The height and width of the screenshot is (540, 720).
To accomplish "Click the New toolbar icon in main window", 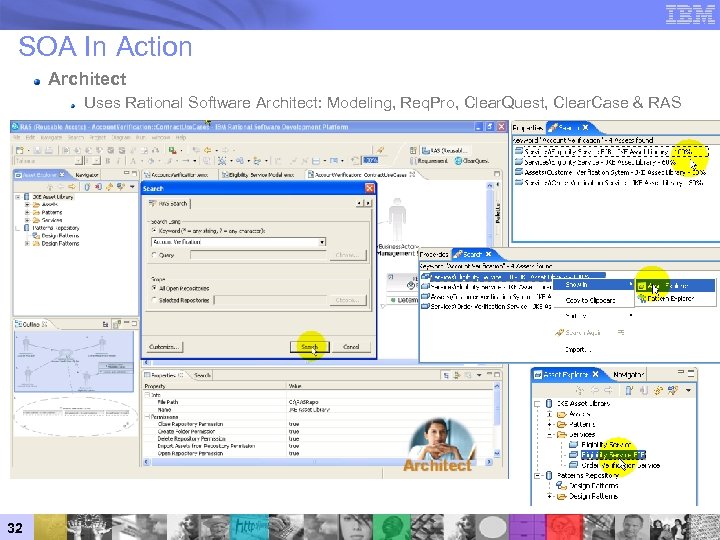I will click(20, 150).
